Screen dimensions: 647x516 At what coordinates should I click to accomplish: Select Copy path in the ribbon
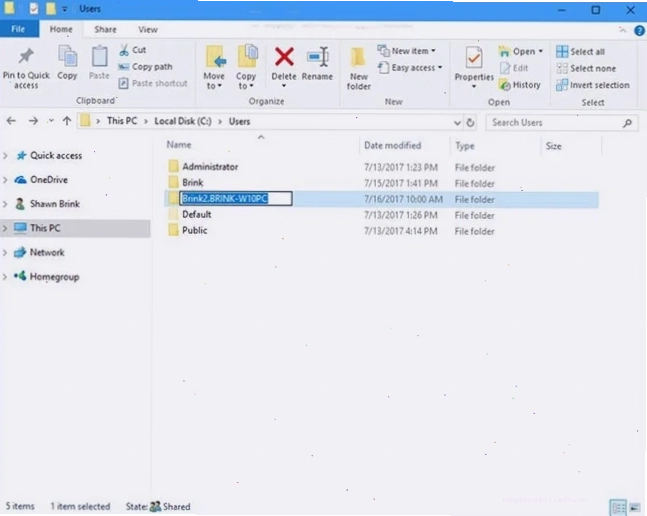[145, 67]
